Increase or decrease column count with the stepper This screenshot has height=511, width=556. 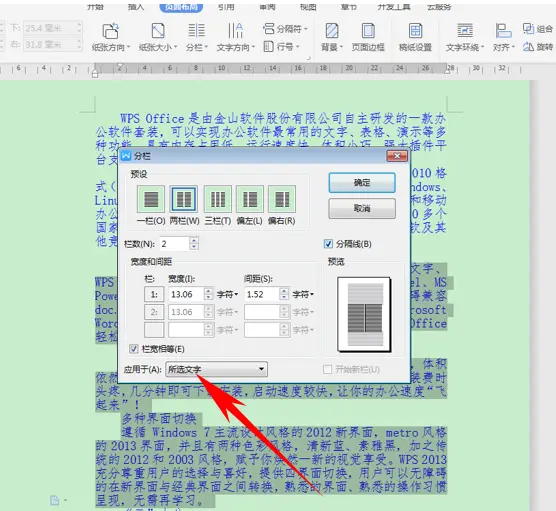[x=194, y=244]
